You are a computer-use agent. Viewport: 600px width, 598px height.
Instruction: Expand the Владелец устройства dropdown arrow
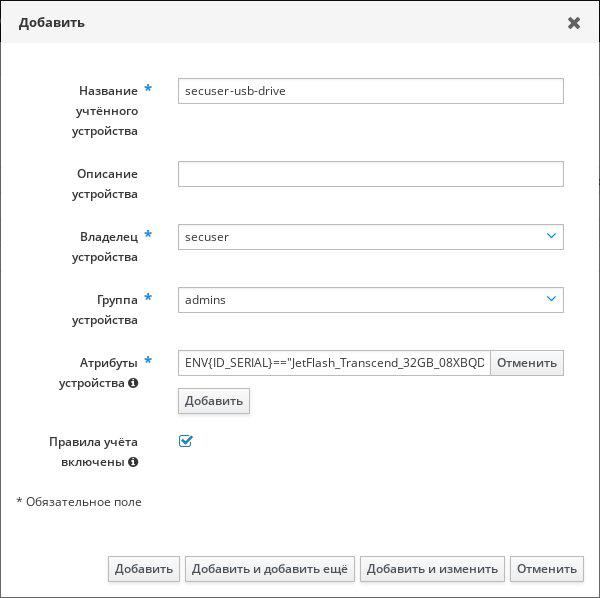[551, 236]
